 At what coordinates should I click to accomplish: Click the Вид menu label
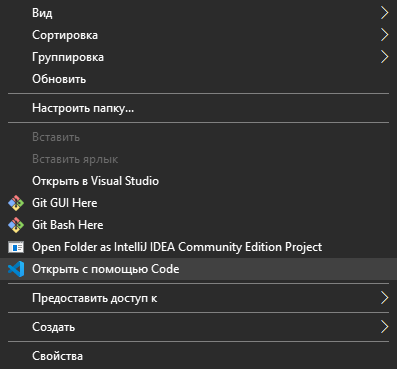(42, 13)
